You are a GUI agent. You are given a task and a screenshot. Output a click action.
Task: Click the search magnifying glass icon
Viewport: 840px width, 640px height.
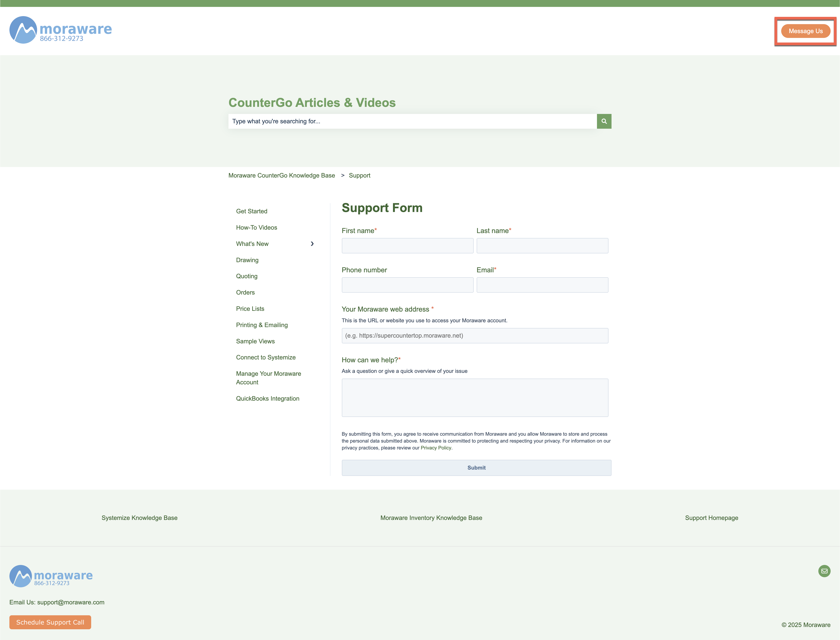(604, 121)
